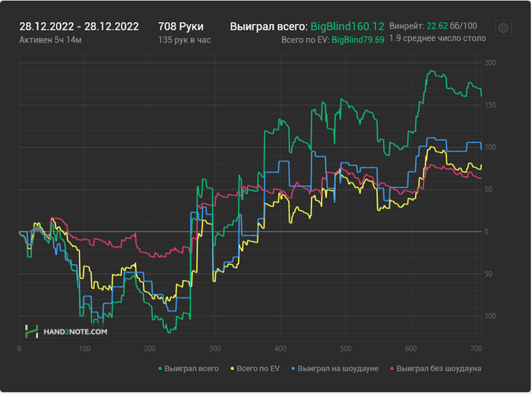Click the blue legend dot for showdown winnings
This screenshot has width=532, height=394.
point(293,369)
